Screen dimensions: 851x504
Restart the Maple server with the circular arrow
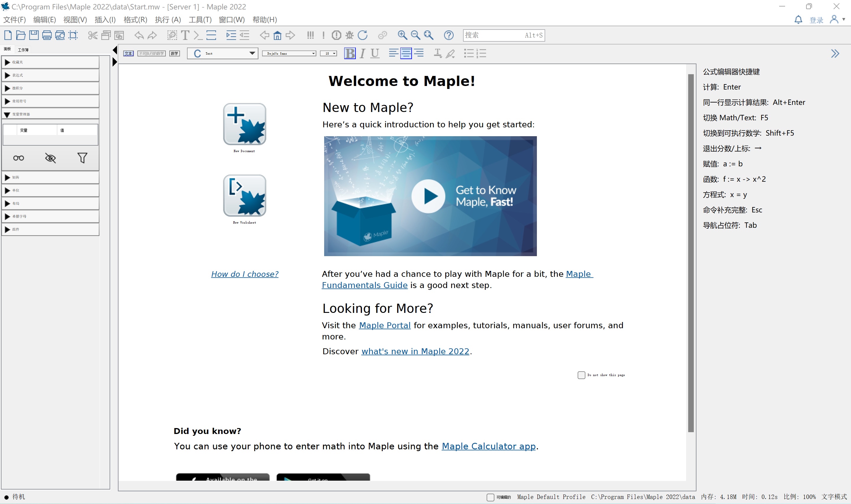[363, 35]
